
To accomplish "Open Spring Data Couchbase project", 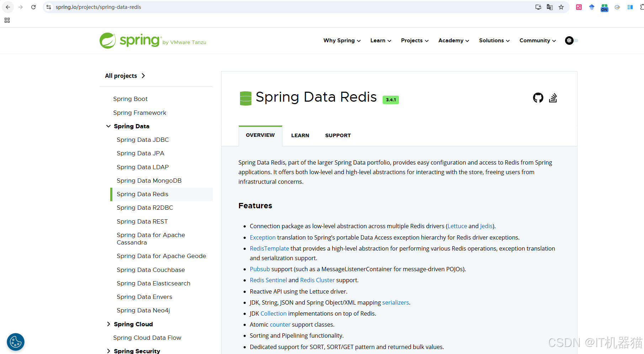I will pos(151,270).
